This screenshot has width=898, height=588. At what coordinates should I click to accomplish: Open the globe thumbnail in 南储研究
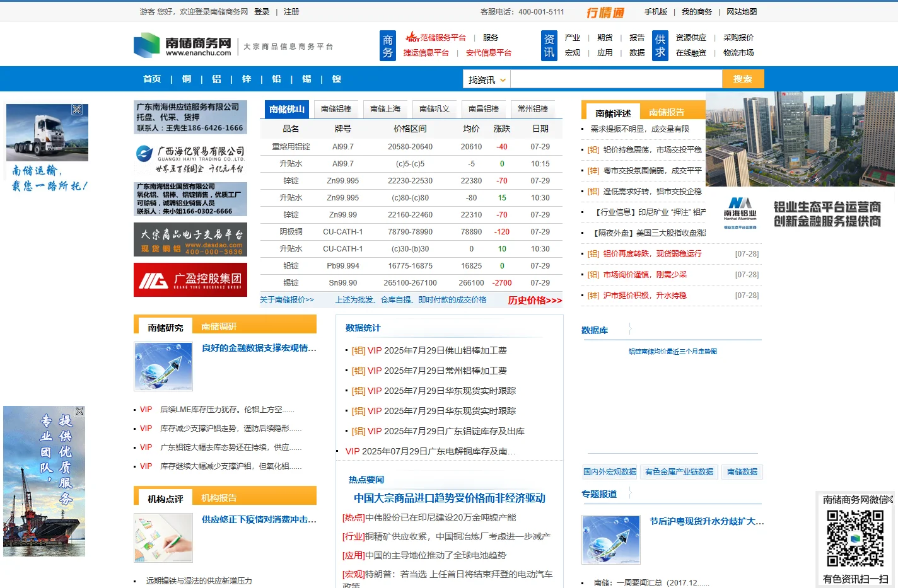163,367
